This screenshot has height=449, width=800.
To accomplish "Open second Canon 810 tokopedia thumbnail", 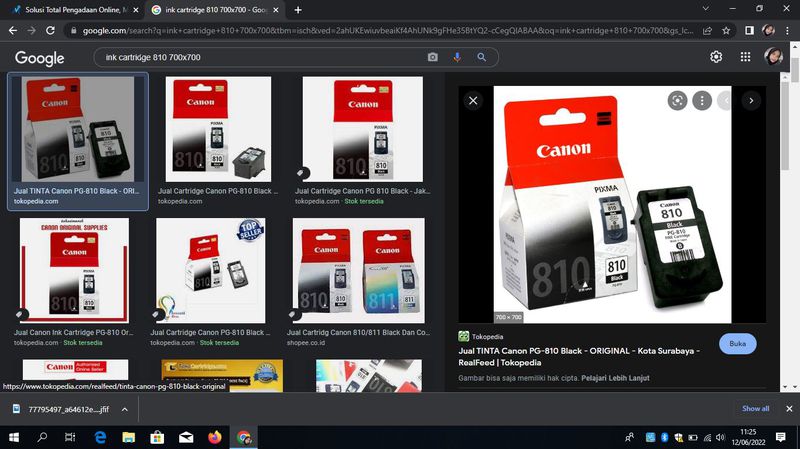I will coord(218,129).
